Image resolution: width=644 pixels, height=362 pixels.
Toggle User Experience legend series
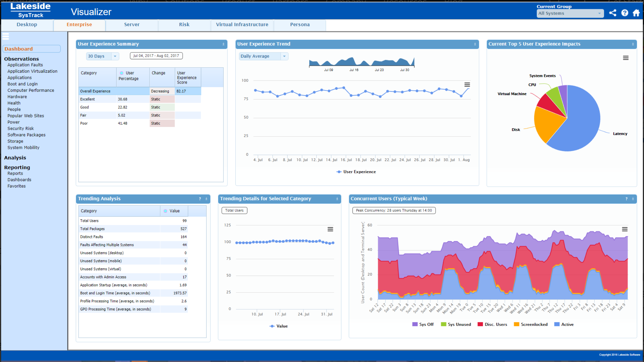pos(356,172)
